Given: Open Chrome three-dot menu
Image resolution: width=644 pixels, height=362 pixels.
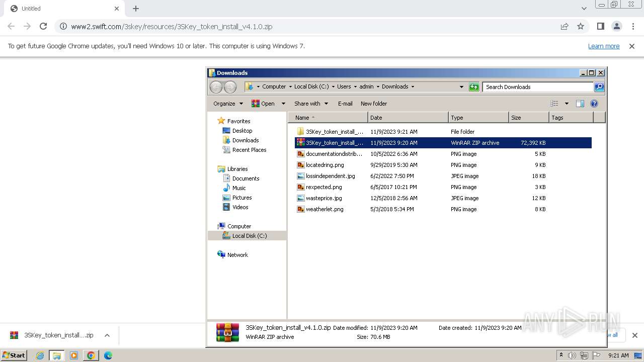Looking at the screenshot, I should [633, 26].
